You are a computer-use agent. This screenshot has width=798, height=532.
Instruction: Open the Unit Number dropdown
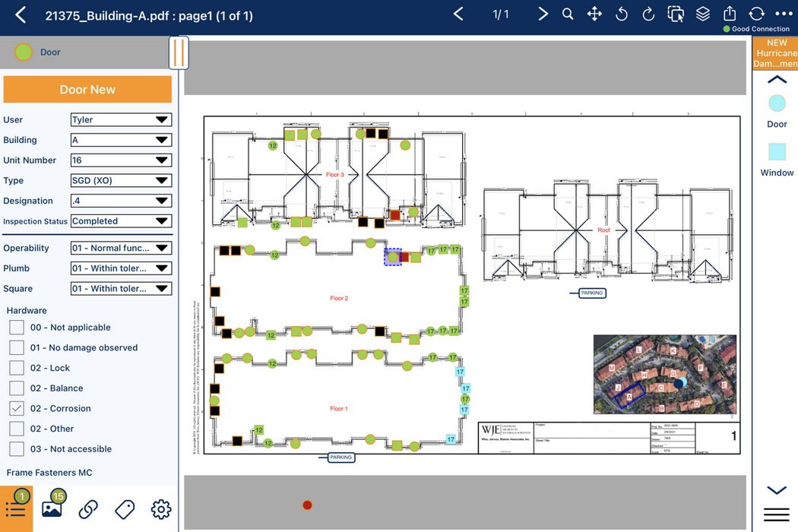[x=121, y=160]
